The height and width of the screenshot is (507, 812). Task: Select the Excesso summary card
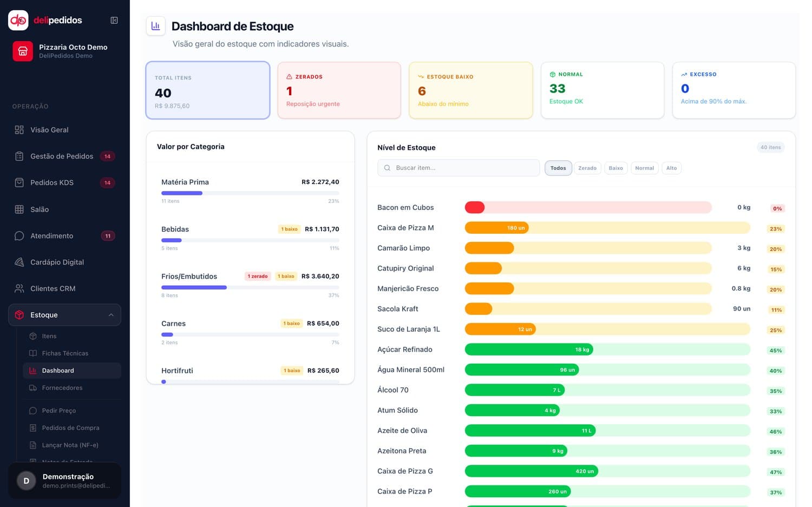pos(734,90)
